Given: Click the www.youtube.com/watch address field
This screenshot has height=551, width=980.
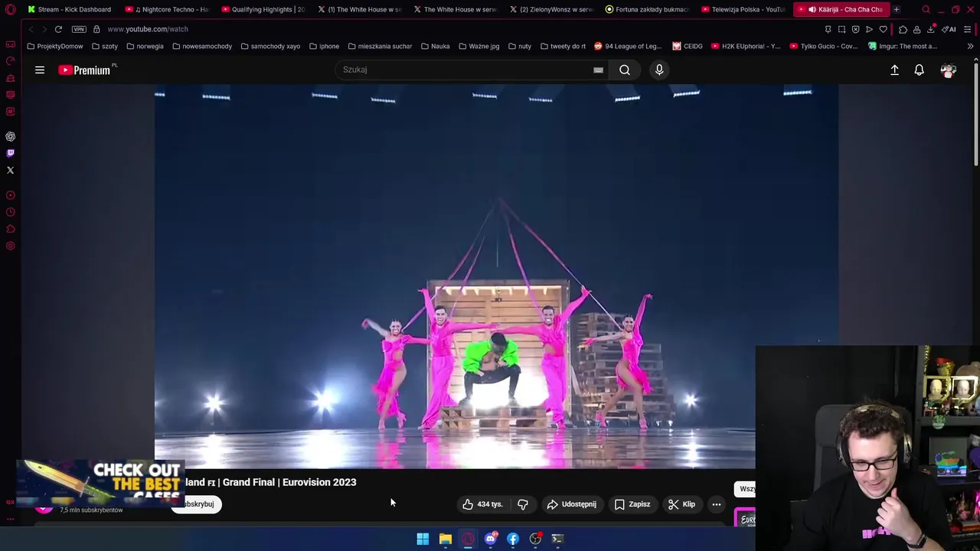Looking at the screenshot, I should coord(148,29).
